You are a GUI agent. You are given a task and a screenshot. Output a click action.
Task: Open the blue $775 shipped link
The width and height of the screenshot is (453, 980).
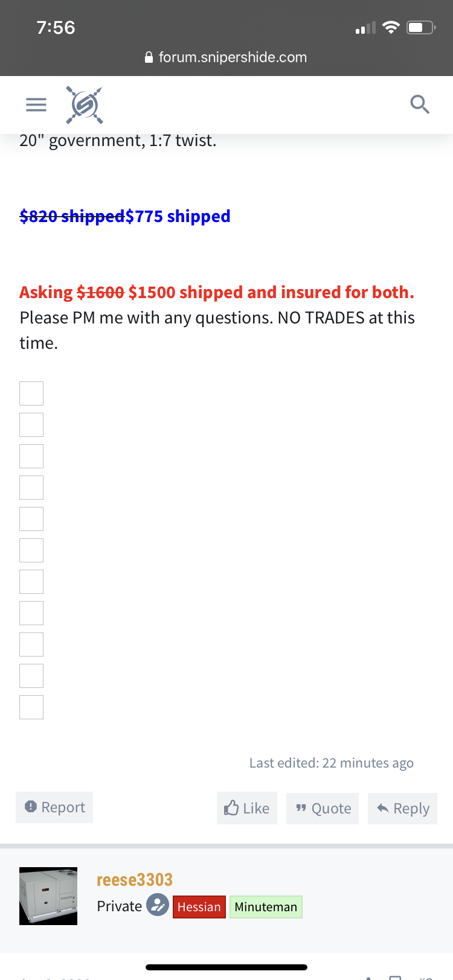[178, 216]
